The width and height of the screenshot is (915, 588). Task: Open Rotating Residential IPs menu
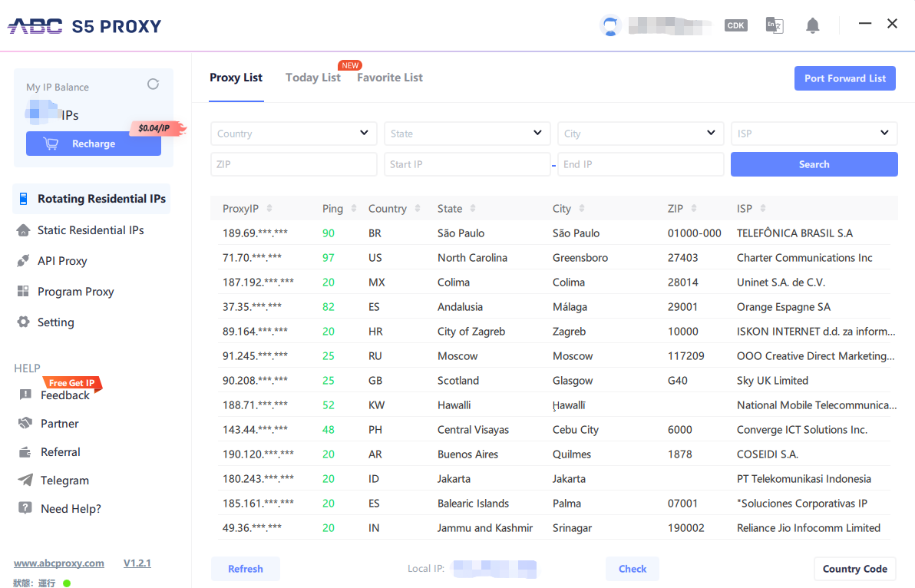pyautogui.click(x=91, y=199)
